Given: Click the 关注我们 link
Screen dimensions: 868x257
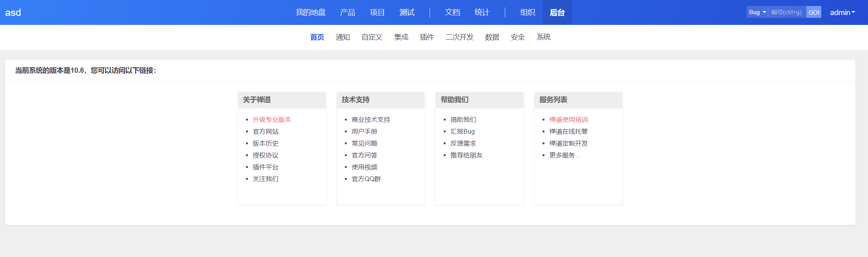Looking at the screenshot, I should 266,179.
